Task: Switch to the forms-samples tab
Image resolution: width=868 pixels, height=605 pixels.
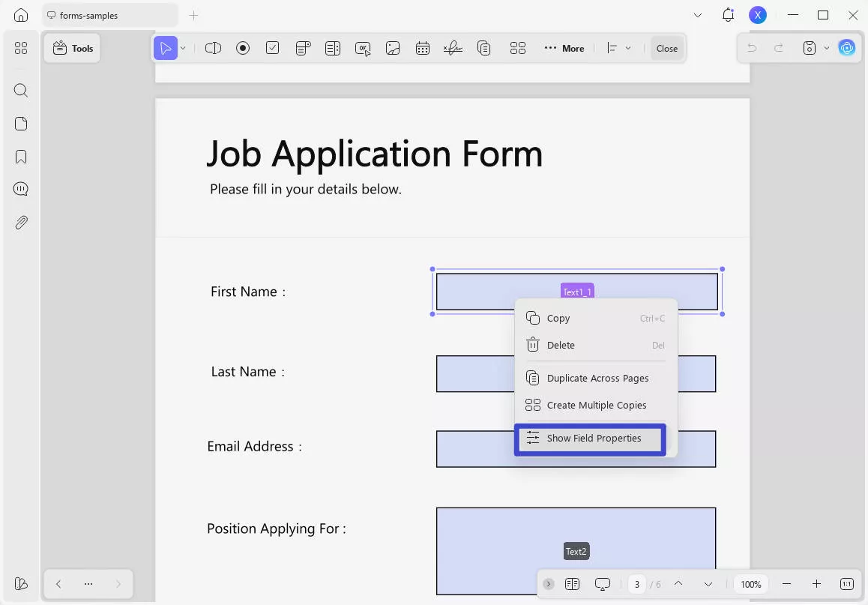Action: pos(109,14)
